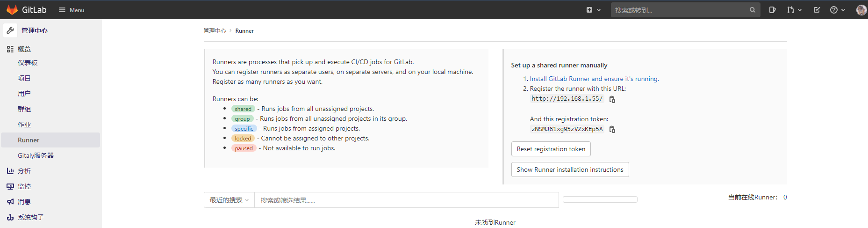
Task: Click the admin wrench icon
Action: coord(10,30)
